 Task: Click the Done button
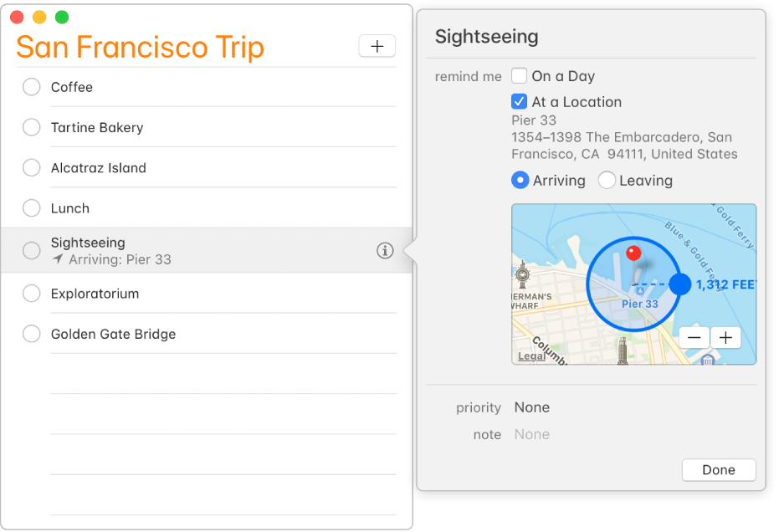(718, 470)
